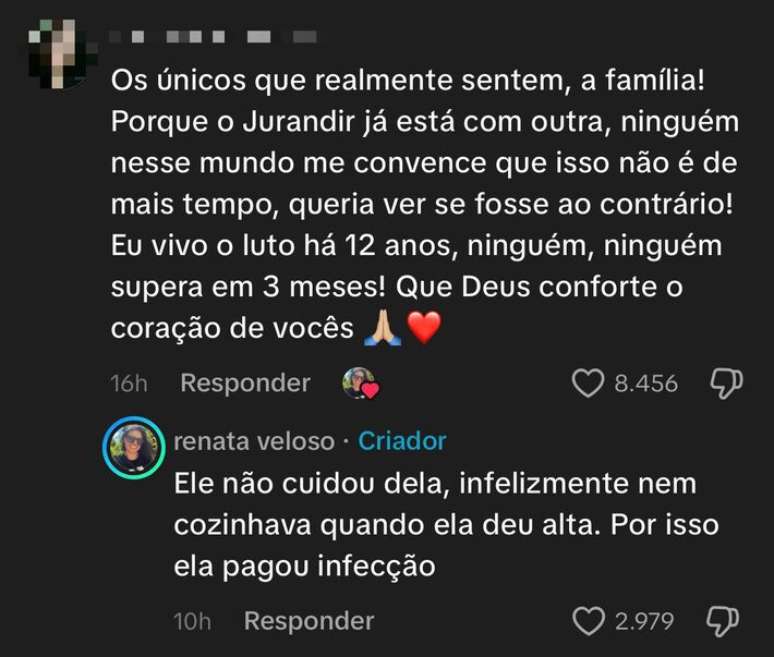Like renata veloso's reply
The height and width of the screenshot is (657, 774).
pos(588,621)
